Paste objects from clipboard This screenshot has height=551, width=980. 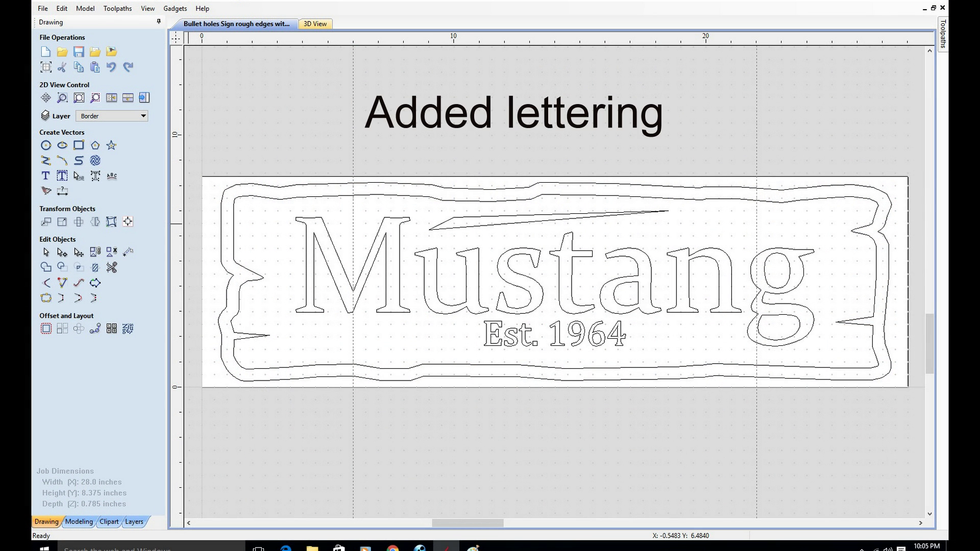pos(95,67)
